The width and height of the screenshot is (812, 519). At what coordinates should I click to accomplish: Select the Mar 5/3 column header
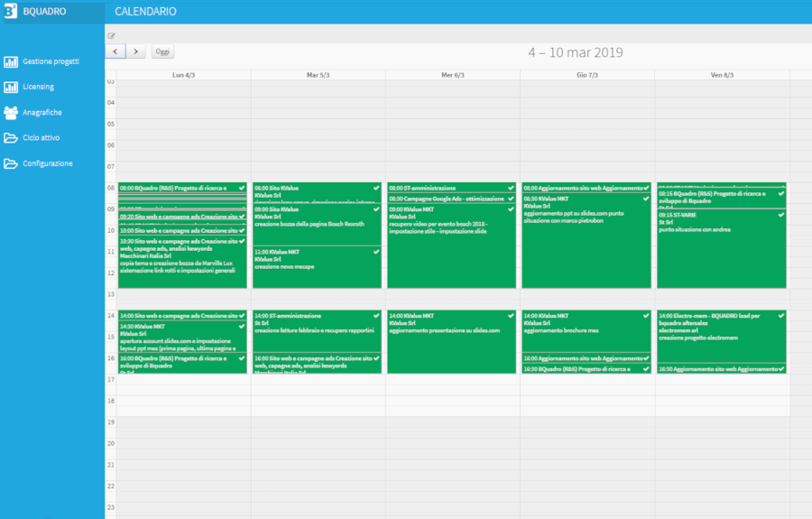coord(318,75)
